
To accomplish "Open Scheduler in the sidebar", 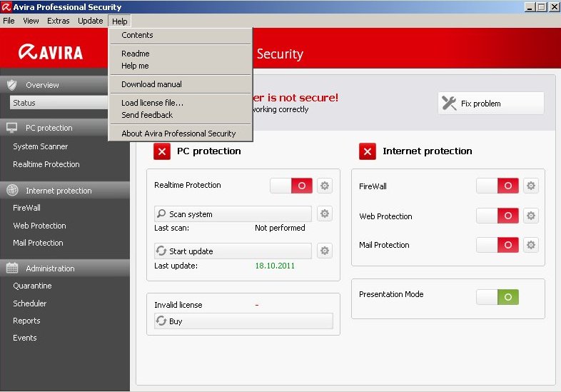I will [x=30, y=303].
